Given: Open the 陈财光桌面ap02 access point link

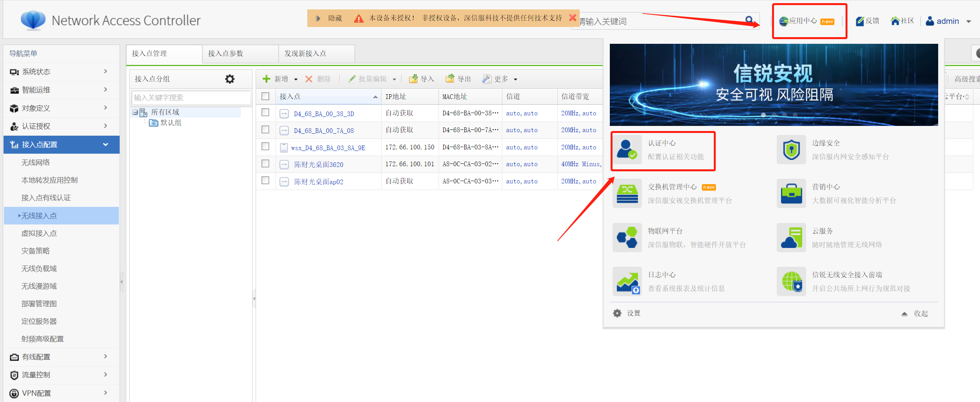Looking at the screenshot, I should (x=319, y=181).
